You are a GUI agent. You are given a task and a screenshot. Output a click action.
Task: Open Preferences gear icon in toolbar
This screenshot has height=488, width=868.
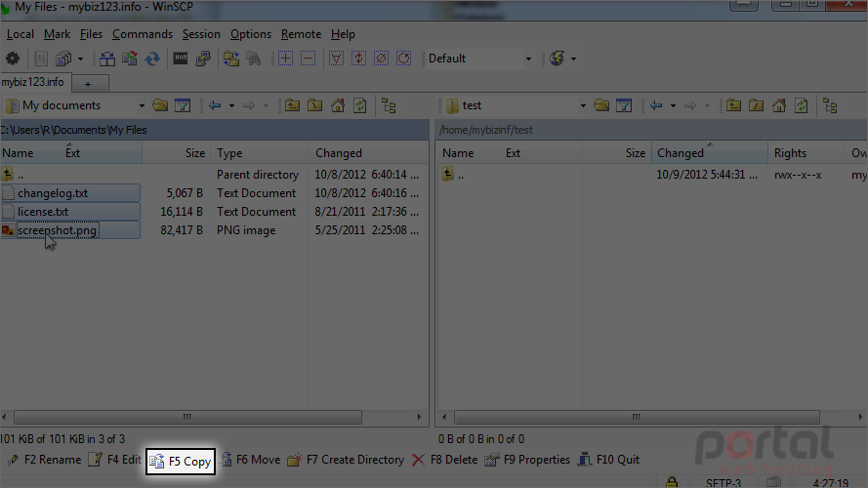(12, 59)
